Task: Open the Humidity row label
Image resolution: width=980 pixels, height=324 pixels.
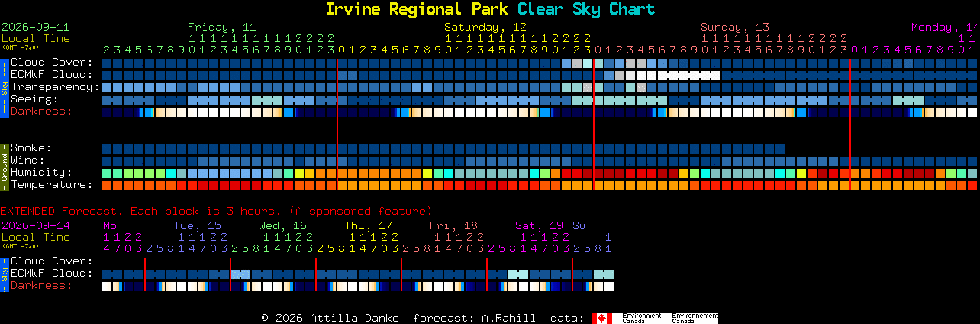Action: (41, 173)
